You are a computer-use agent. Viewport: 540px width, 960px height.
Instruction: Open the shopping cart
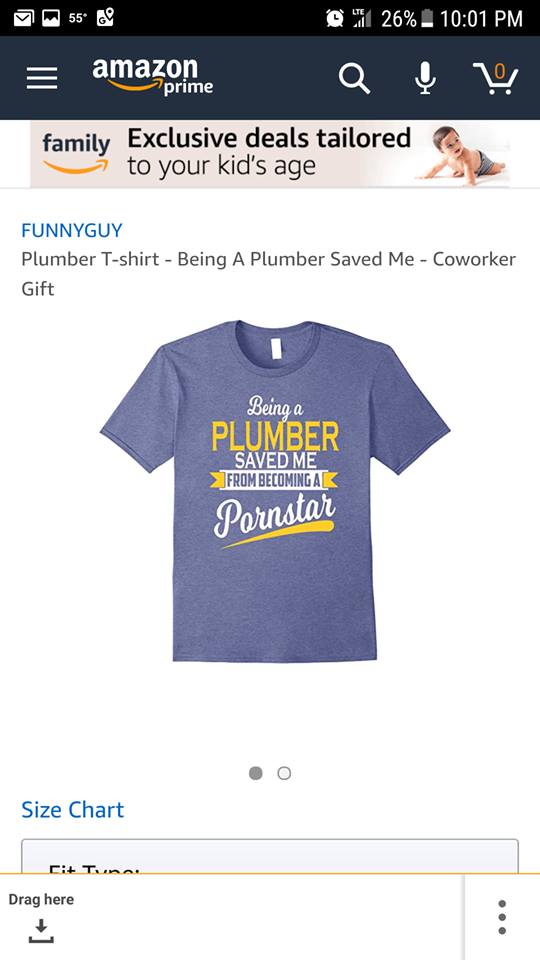(x=496, y=78)
